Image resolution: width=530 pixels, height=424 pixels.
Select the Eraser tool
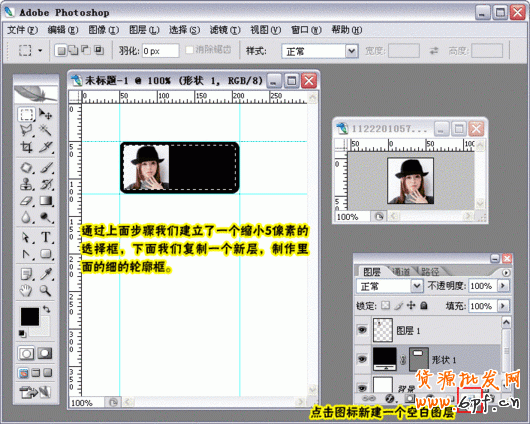[x=26, y=201]
